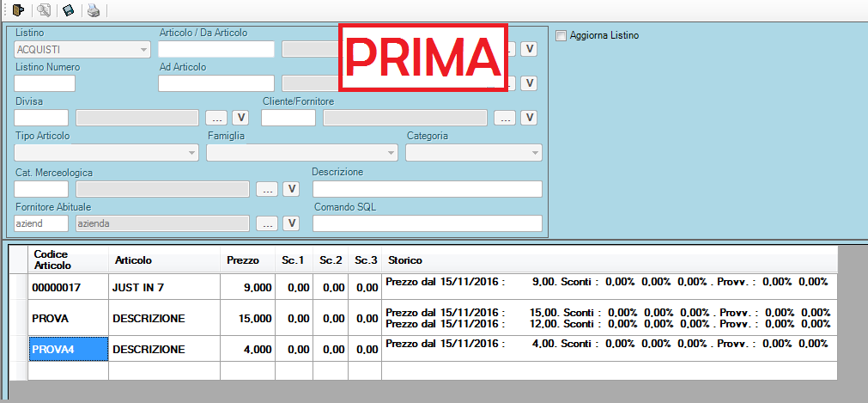
Task: Click the row header of the 00000017 row
Action: click(x=19, y=287)
